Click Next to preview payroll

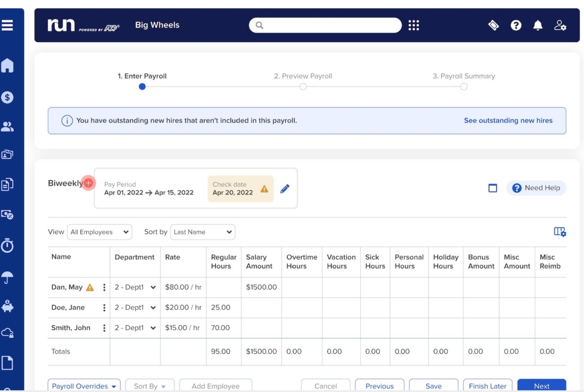pyautogui.click(x=541, y=386)
